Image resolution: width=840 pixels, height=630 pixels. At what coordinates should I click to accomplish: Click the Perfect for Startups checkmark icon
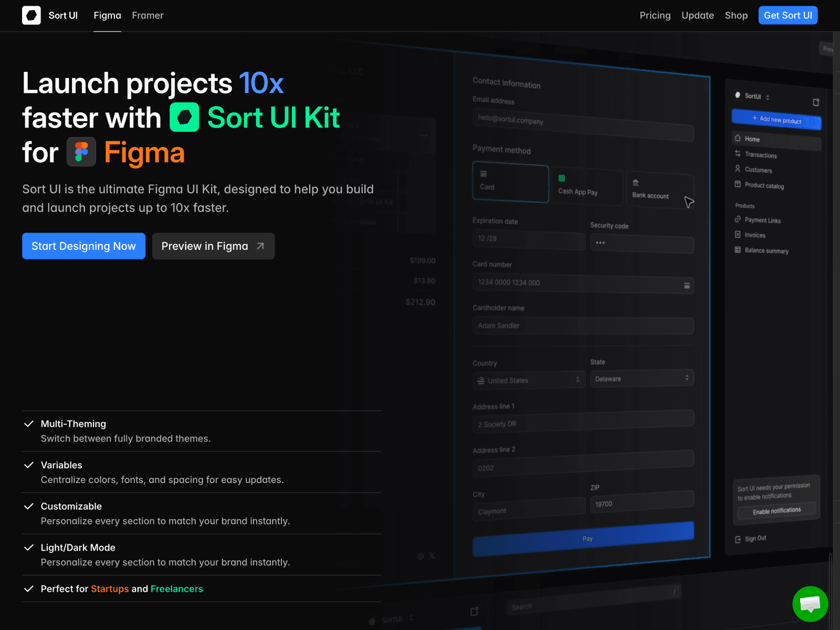pyautogui.click(x=29, y=589)
